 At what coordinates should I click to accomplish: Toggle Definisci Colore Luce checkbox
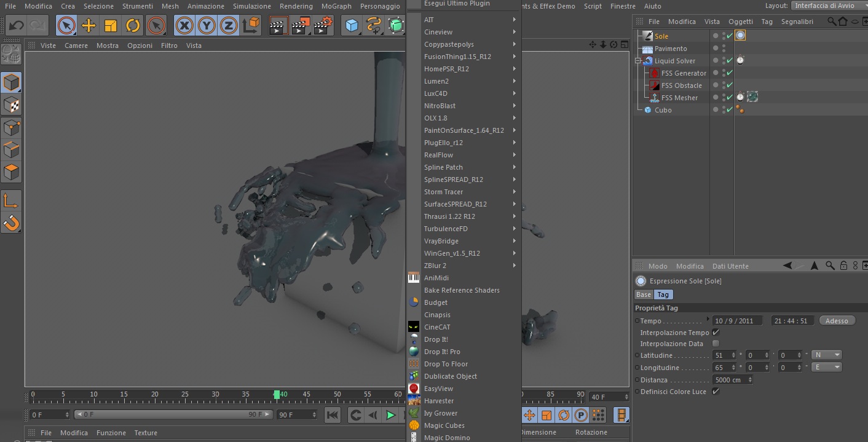pyautogui.click(x=716, y=391)
